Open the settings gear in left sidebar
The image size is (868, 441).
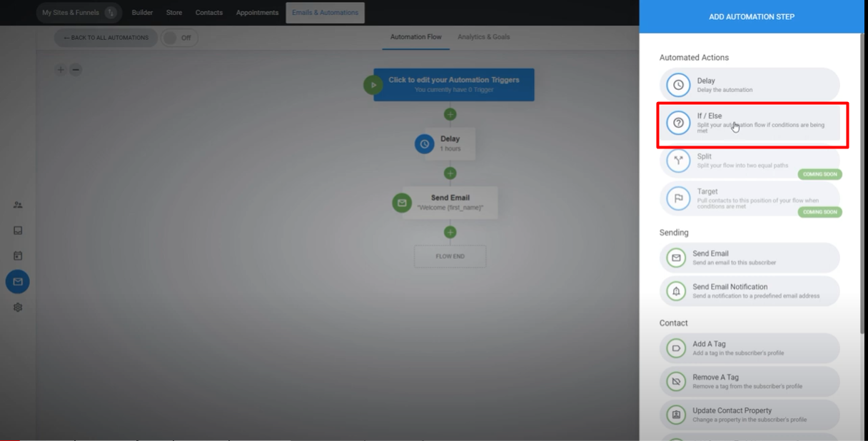coord(18,308)
